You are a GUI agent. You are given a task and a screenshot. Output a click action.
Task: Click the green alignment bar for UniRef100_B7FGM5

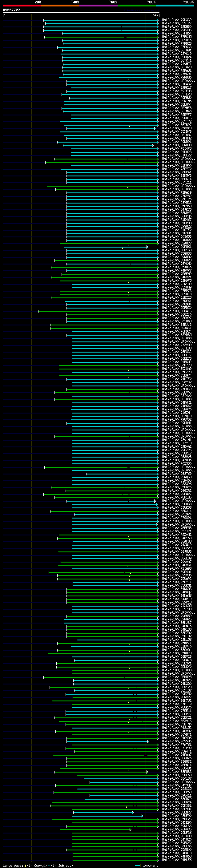point(101,37)
